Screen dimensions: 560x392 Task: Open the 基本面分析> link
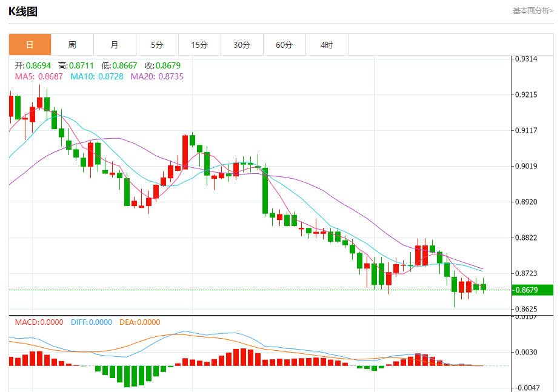533,11
